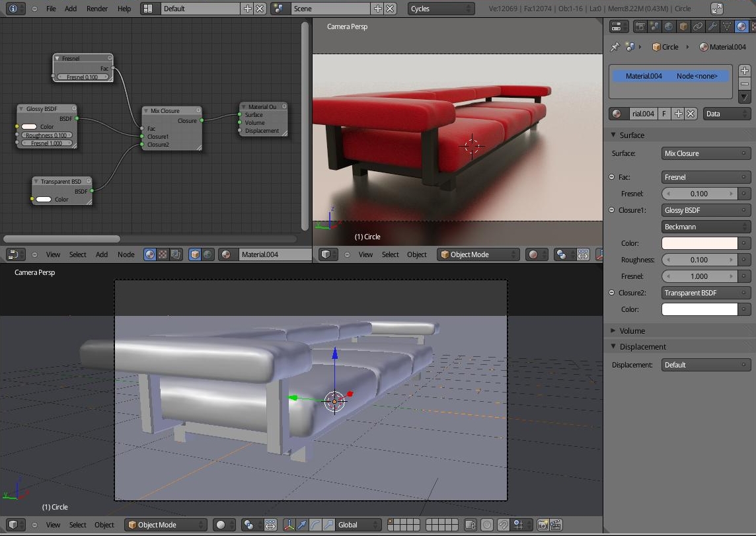Click the pin icon beside Circle breadcrumb
This screenshot has height=536, width=756.
pos(615,47)
